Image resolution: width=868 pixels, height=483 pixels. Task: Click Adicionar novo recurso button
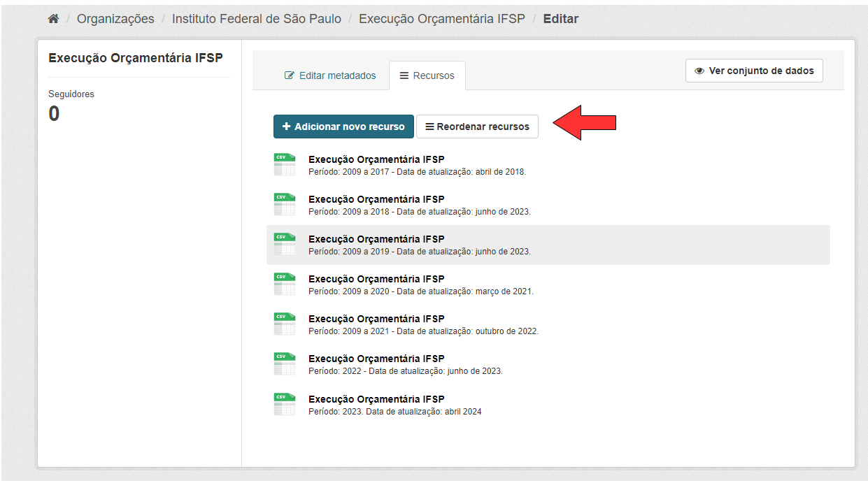[x=343, y=127]
